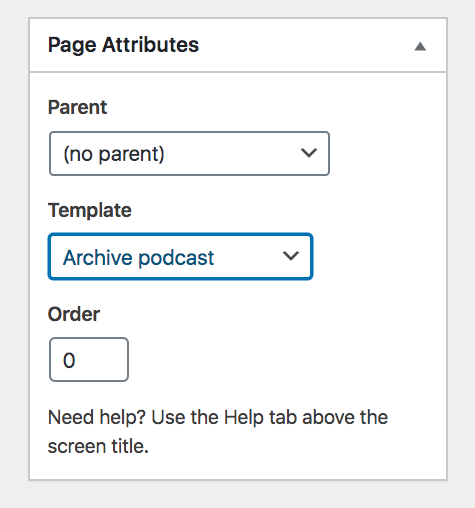Viewport: 475px width, 508px height.
Task: Open the Parent dropdown menu
Action: [x=189, y=153]
